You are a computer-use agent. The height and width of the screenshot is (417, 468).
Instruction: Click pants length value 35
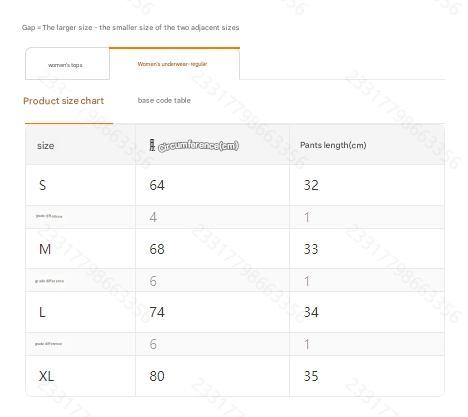coord(311,376)
